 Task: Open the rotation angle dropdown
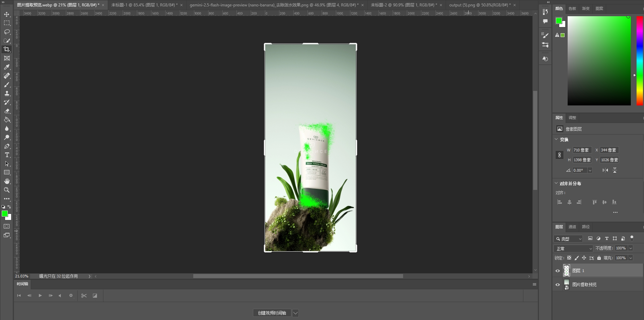pos(590,170)
